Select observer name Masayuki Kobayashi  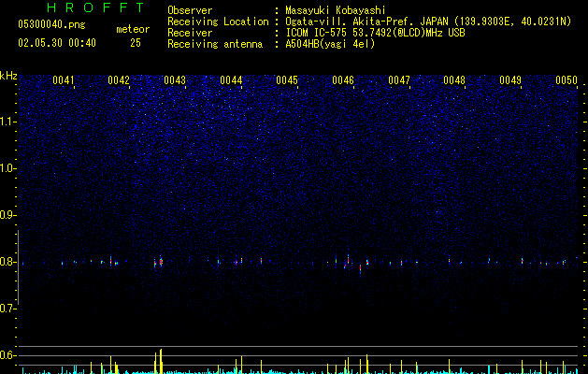point(336,10)
